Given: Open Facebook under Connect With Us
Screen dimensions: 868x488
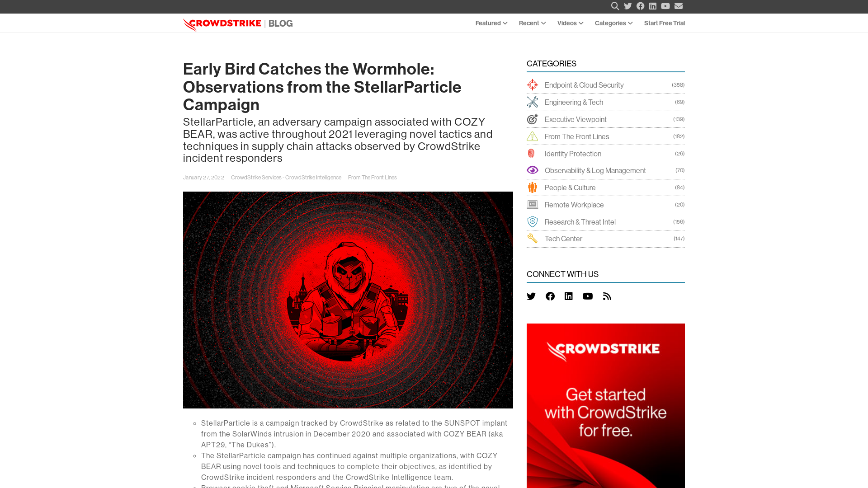Looking at the screenshot, I should 550,296.
